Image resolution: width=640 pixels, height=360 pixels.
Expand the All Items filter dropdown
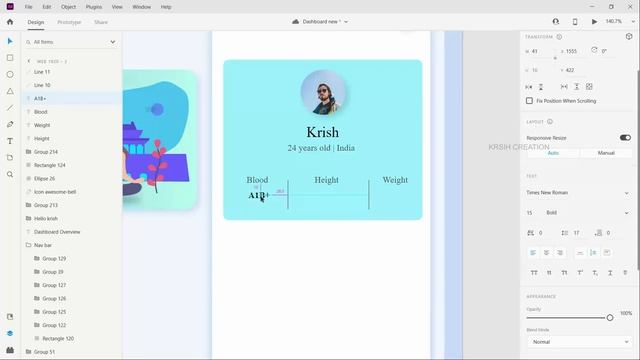pos(113,42)
